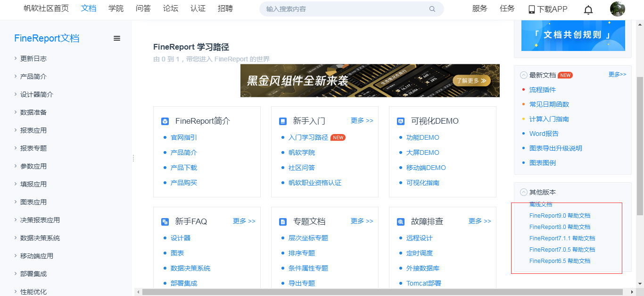This screenshot has width=644, height=296.
Task: Open the 任务 menu
Action: pos(507,8)
